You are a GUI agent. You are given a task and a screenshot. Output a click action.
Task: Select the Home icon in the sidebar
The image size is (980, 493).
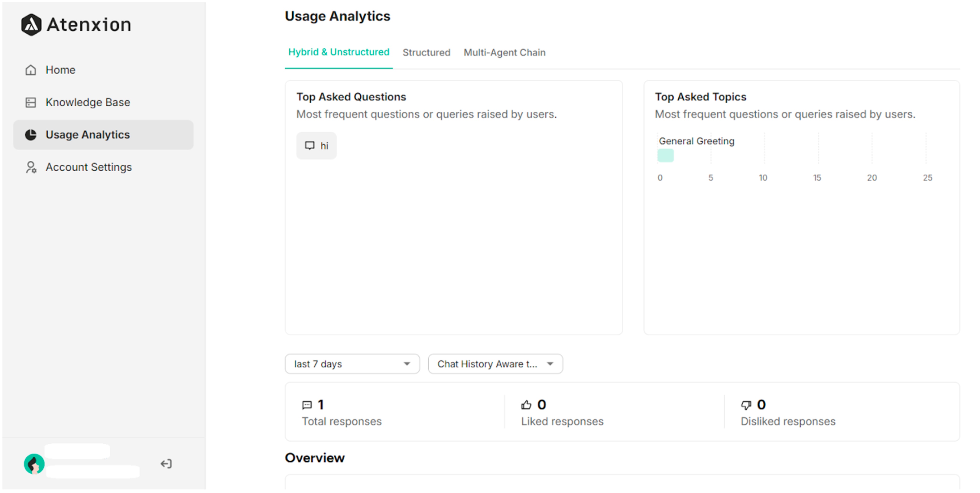pyautogui.click(x=31, y=70)
